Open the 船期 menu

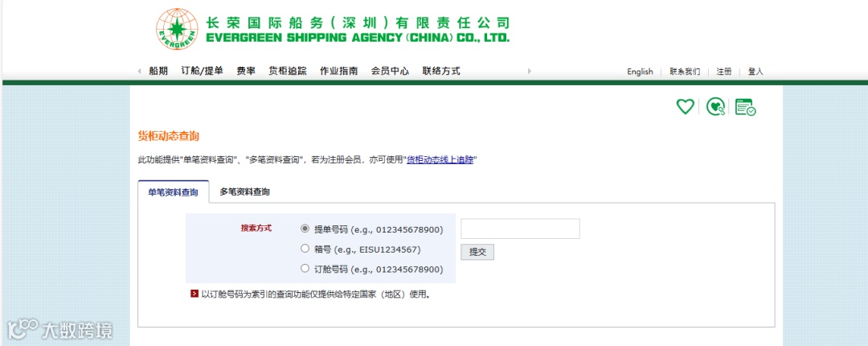coord(158,71)
